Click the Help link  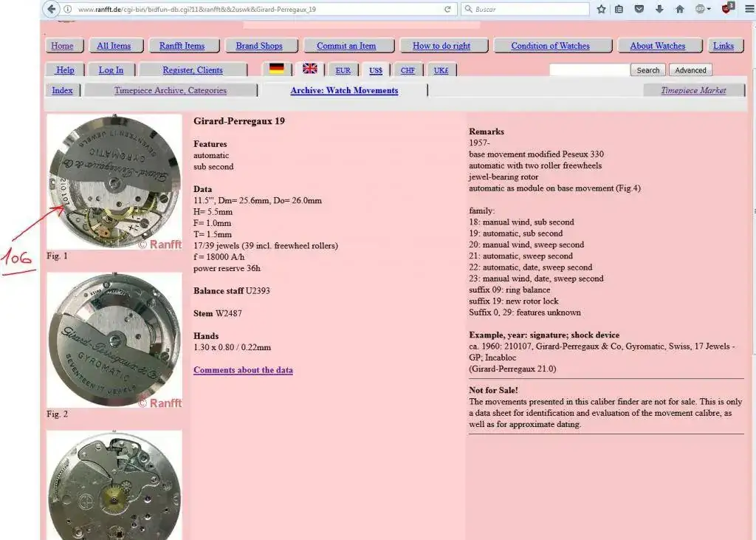click(65, 70)
